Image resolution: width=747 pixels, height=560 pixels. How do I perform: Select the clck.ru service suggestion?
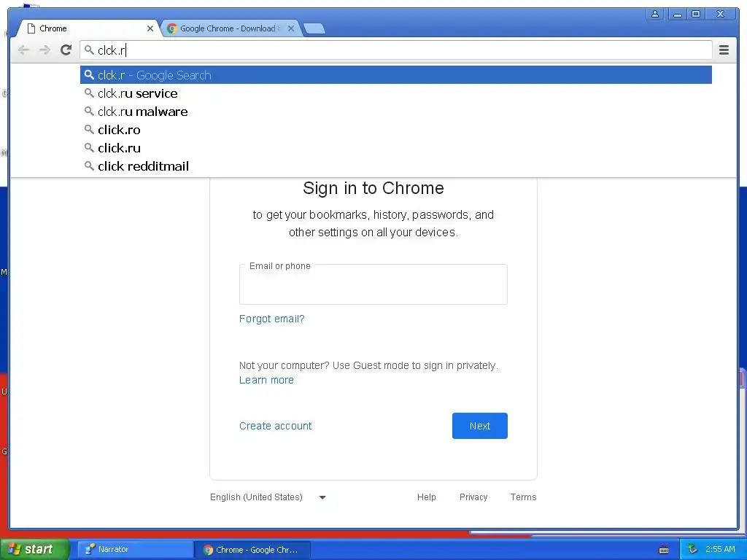tap(396, 93)
